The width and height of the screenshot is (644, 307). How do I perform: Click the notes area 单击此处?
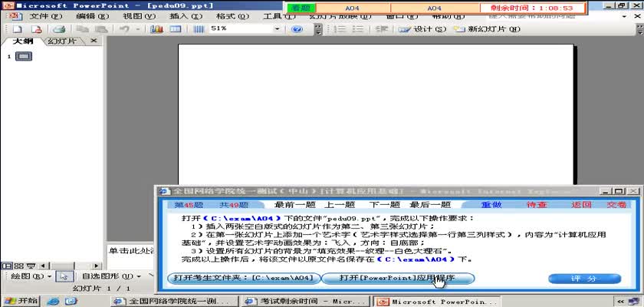130,251
